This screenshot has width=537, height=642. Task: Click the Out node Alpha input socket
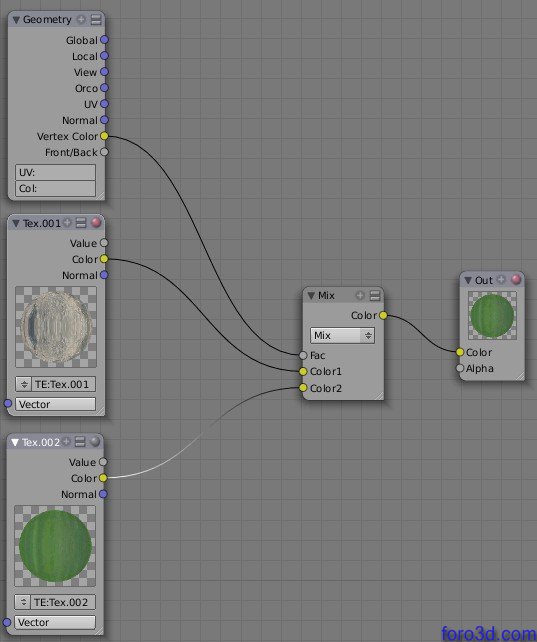(460, 368)
